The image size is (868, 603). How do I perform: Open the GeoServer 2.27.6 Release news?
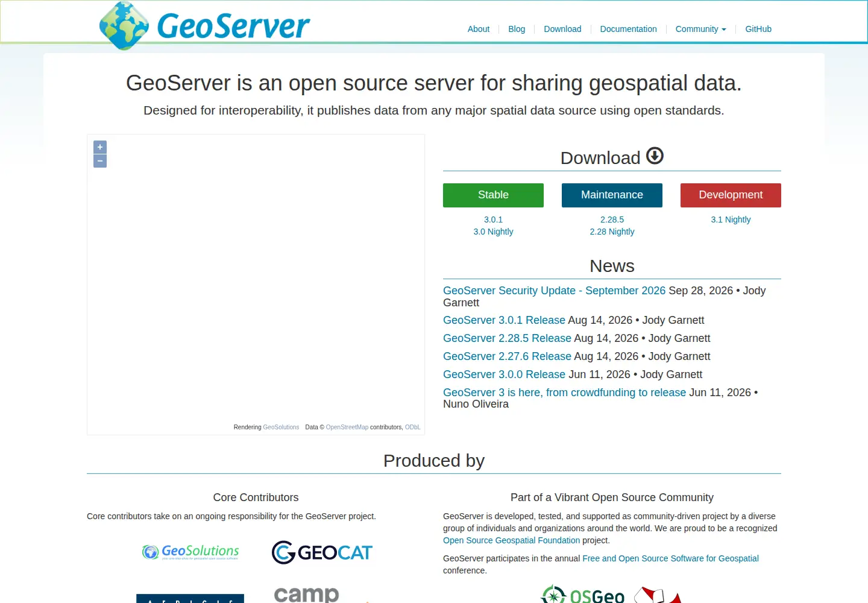tap(507, 356)
